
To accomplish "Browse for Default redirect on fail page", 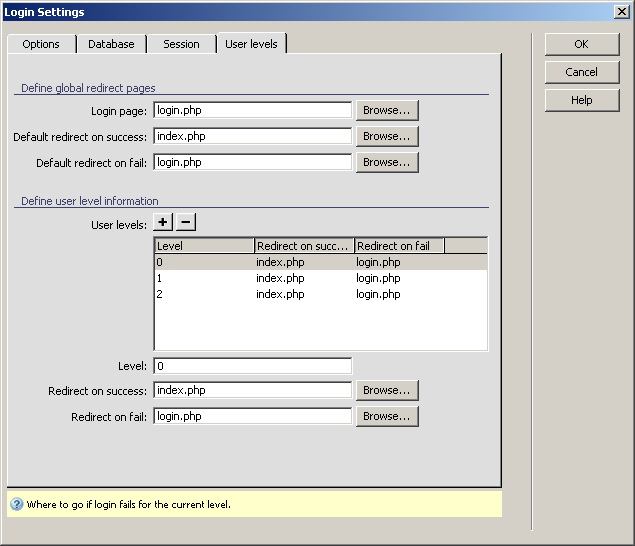I will coord(386,162).
